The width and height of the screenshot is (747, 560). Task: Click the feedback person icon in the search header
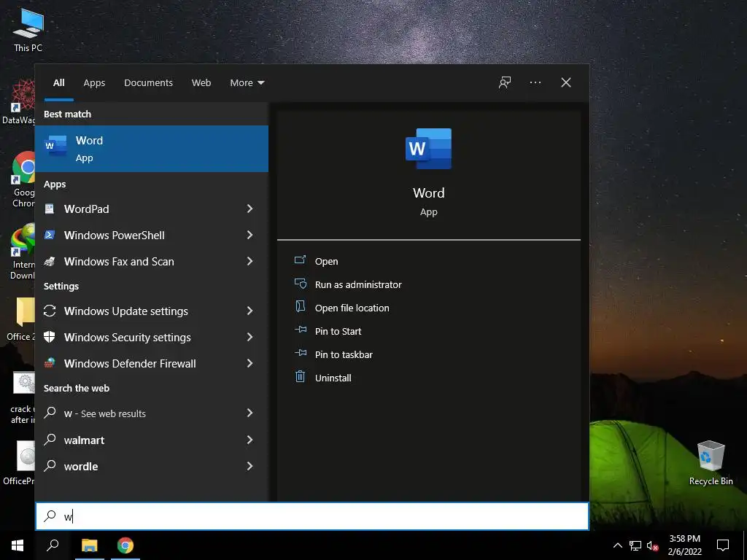(505, 82)
